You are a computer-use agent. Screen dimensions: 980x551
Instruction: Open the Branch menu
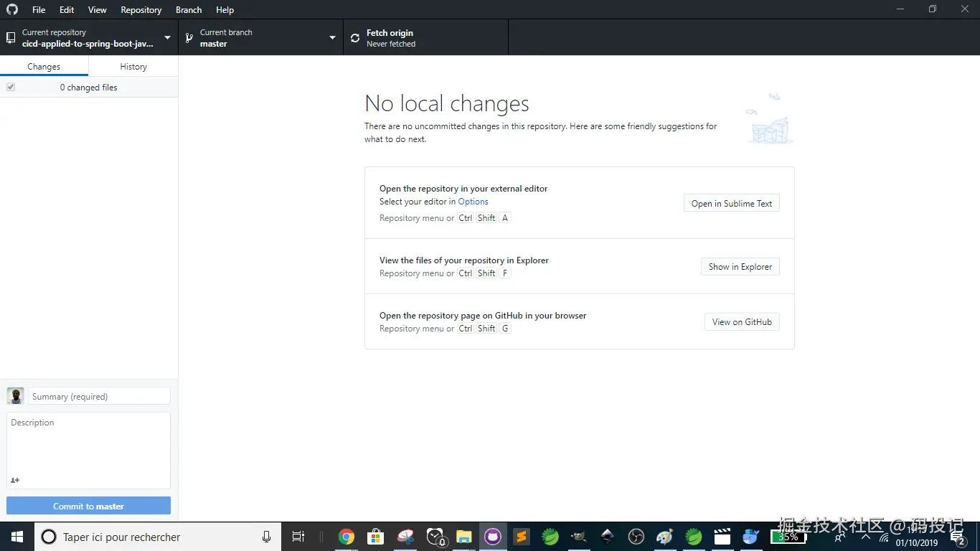(x=189, y=10)
